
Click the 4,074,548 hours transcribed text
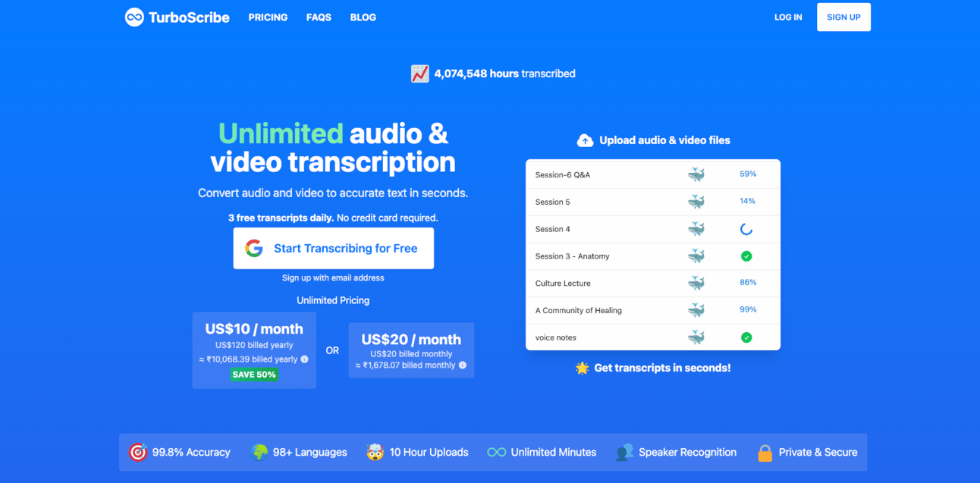pos(504,74)
